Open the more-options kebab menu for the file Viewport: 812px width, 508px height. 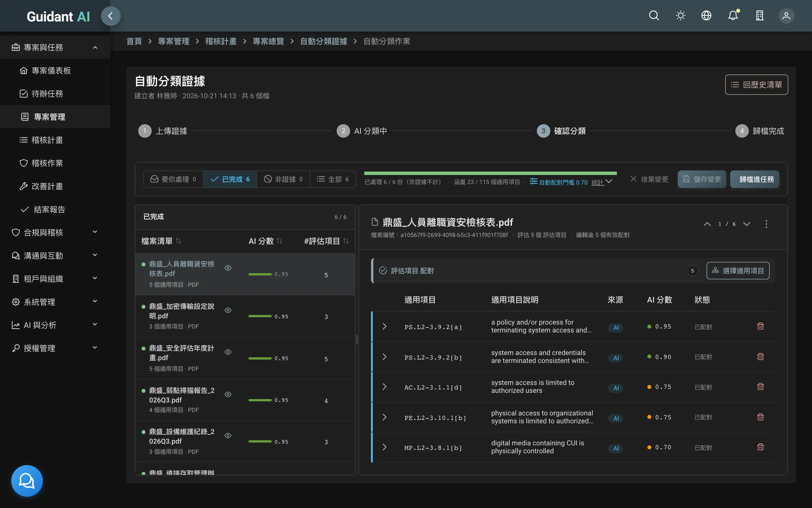[766, 224]
